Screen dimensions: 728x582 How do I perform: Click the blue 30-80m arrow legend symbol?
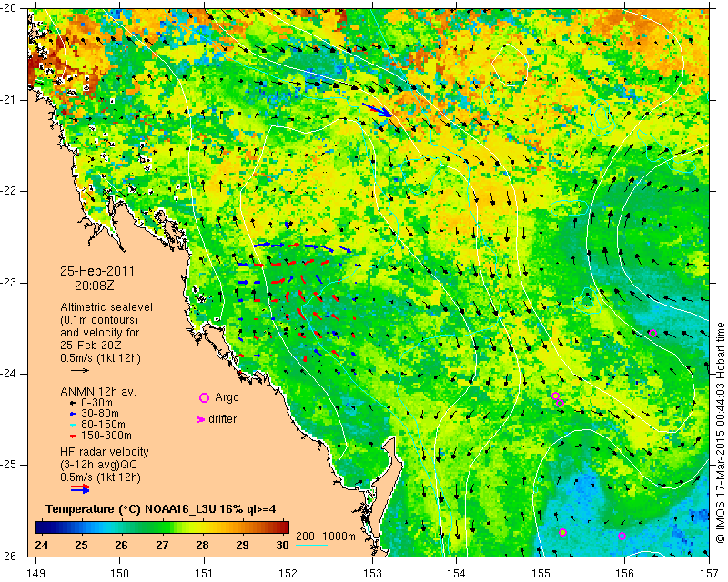pos(73,414)
